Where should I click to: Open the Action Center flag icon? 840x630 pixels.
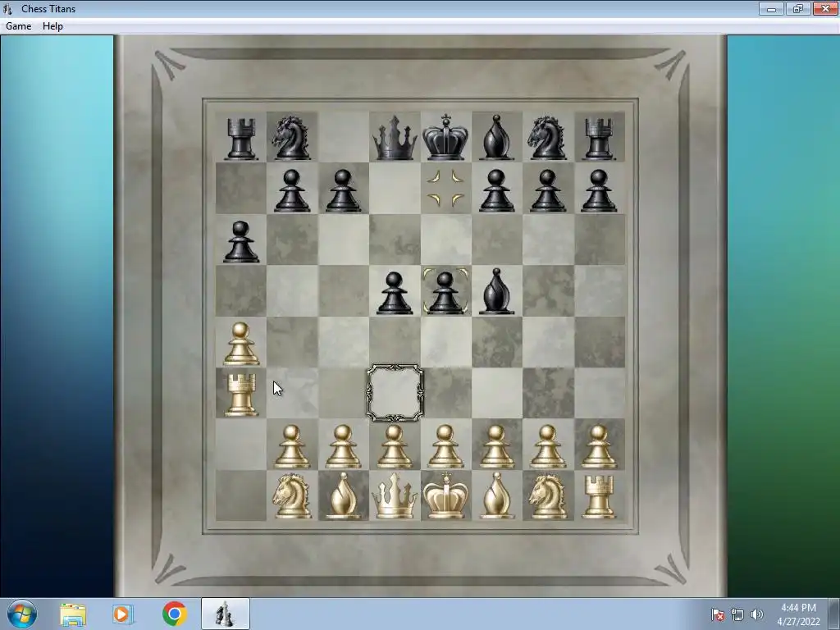click(718, 614)
